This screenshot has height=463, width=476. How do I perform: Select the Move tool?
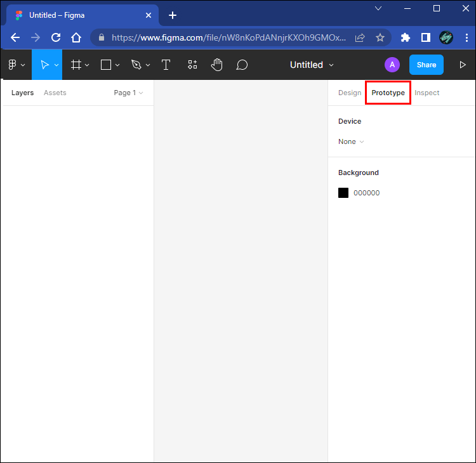44,65
